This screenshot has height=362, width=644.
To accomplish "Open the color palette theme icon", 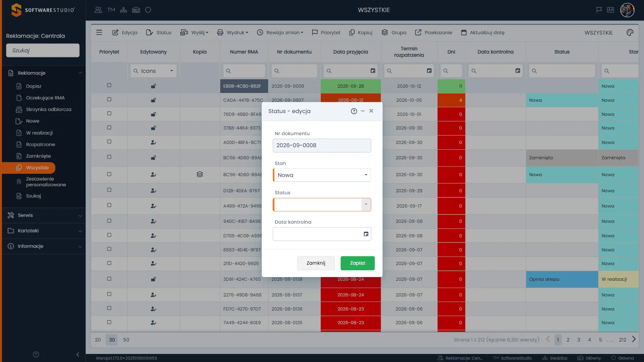I will pyautogui.click(x=630, y=33).
